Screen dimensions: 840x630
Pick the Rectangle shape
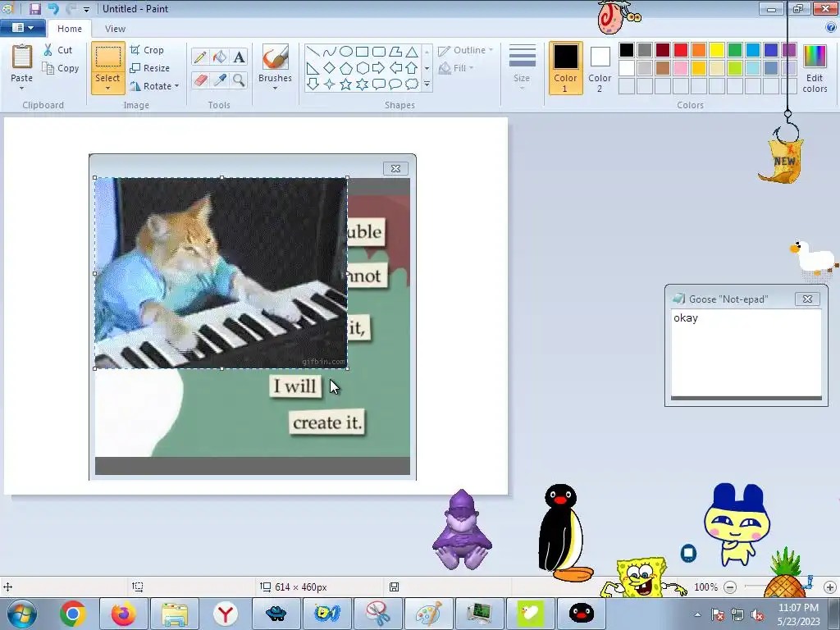tap(362, 52)
